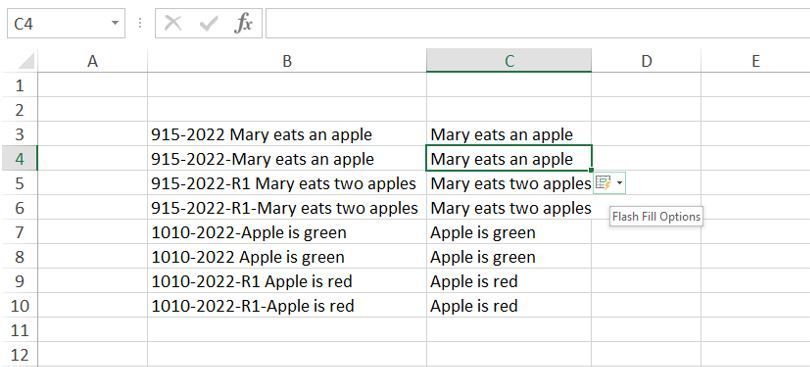
Task: Select cell C3 Mary eats an apple
Action: tap(509, 134)
